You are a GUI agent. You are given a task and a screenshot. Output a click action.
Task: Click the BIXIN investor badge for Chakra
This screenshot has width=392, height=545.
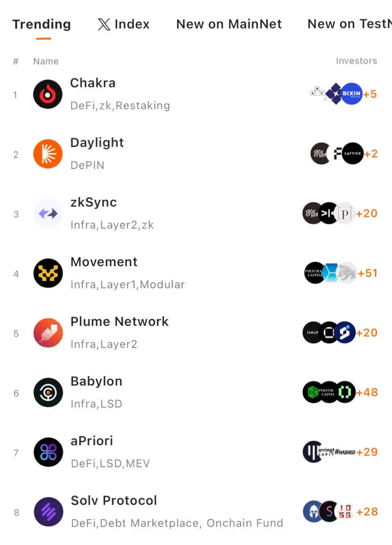coord(351,93)
